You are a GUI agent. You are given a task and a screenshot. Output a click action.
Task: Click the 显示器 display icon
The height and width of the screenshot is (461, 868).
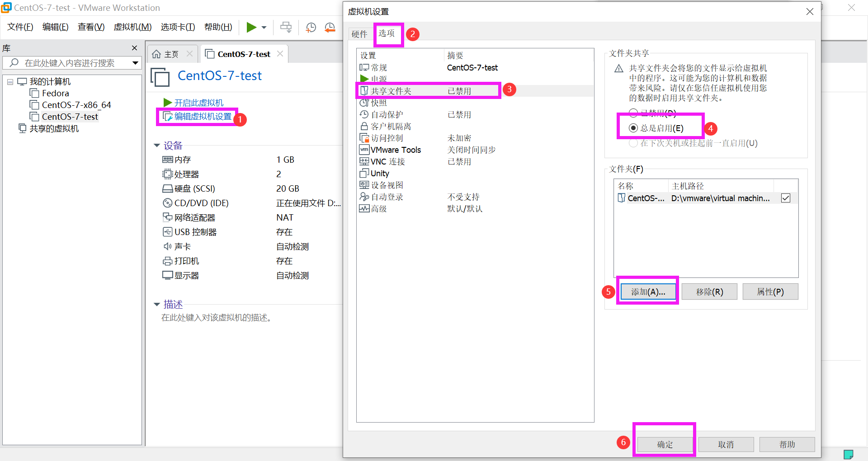click(168, 275)
